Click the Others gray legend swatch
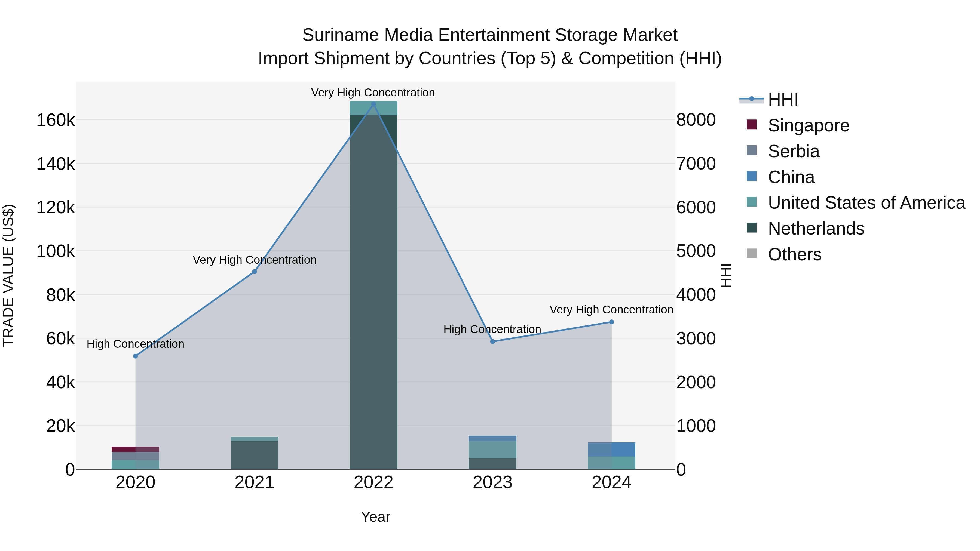This screenshot has height=551, width=980. 752,253
